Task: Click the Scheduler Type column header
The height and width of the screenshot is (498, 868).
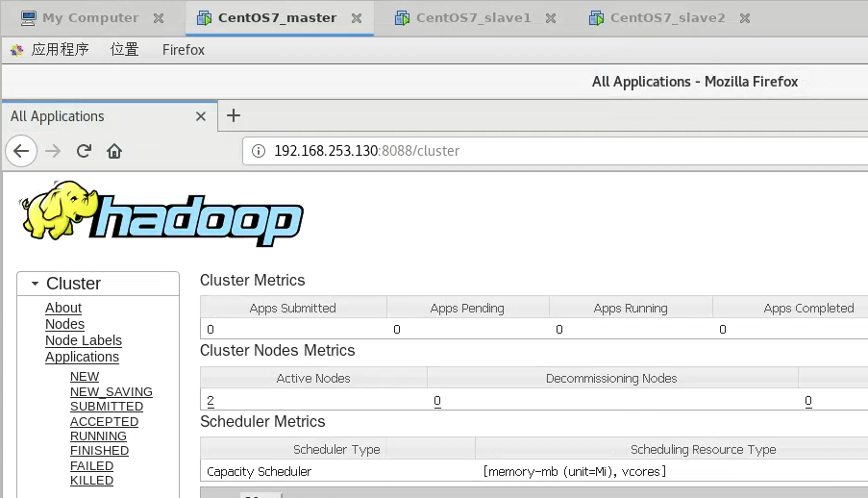Action: (336, 449)
